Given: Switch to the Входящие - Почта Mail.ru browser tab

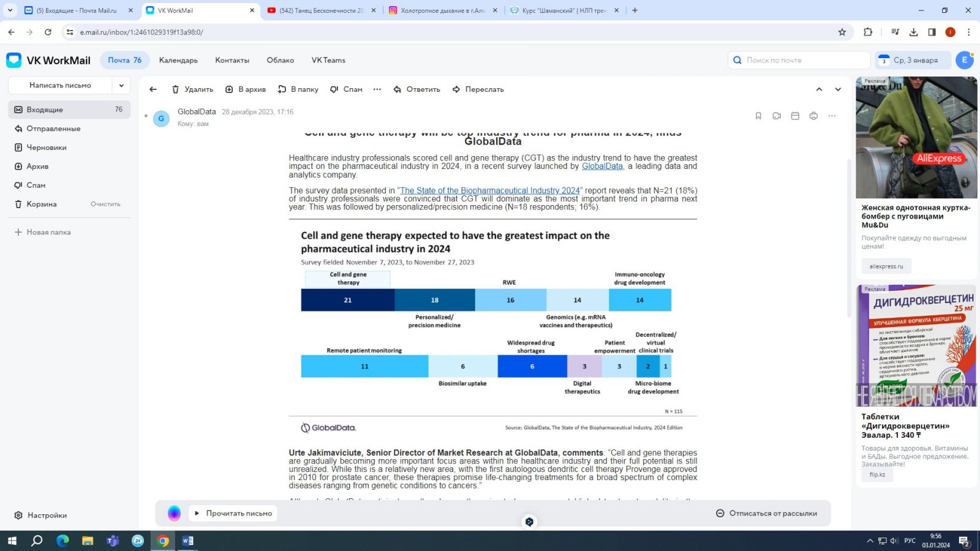Looking at the screenshot, I should point(77,10).
